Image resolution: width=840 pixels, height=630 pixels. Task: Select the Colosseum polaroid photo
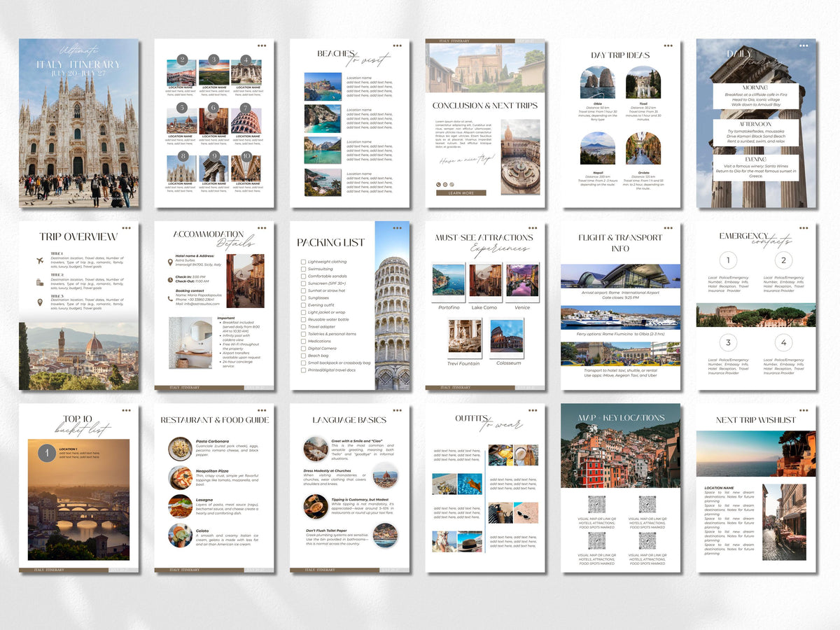(506, 338)
